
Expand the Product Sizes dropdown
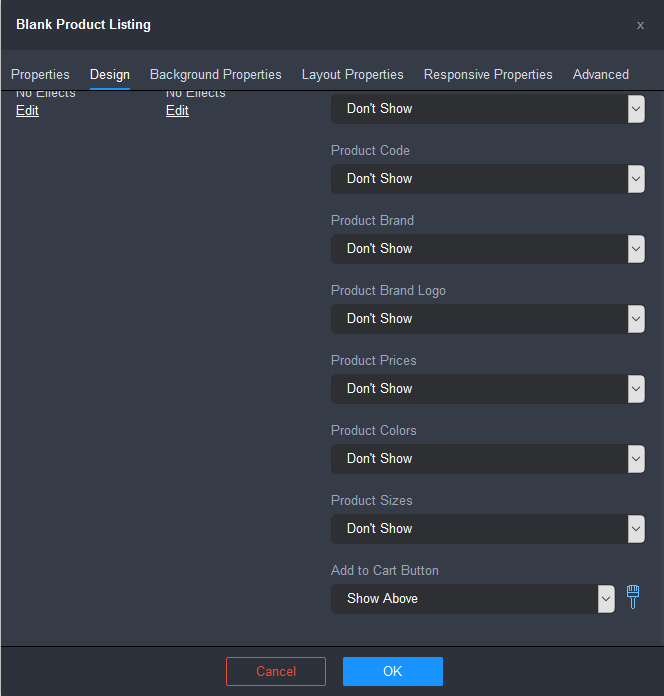(x=487, y=529)
